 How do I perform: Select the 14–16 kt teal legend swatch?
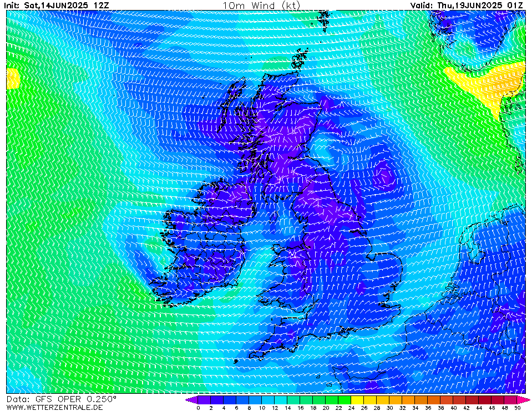click(294, 400)
